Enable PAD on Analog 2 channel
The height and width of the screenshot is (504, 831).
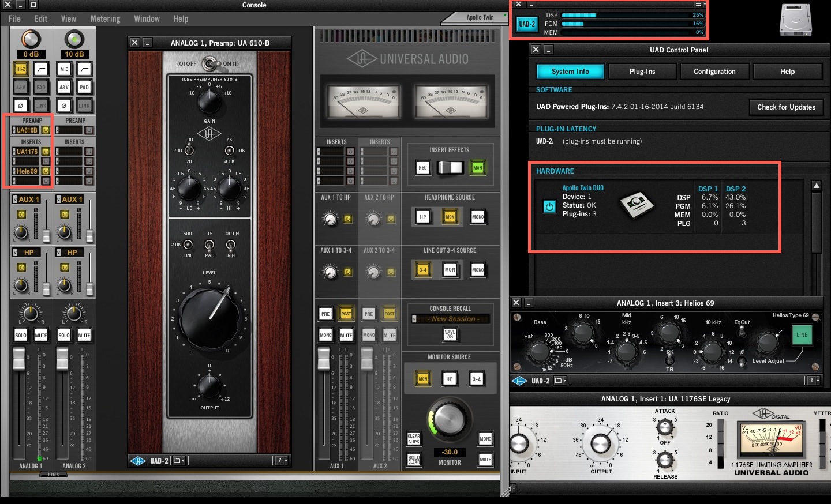(x=84, y=87)
